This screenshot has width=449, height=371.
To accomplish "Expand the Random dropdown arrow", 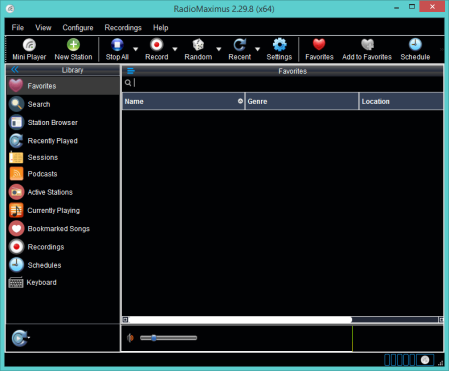I will click(x=219, y=49).
